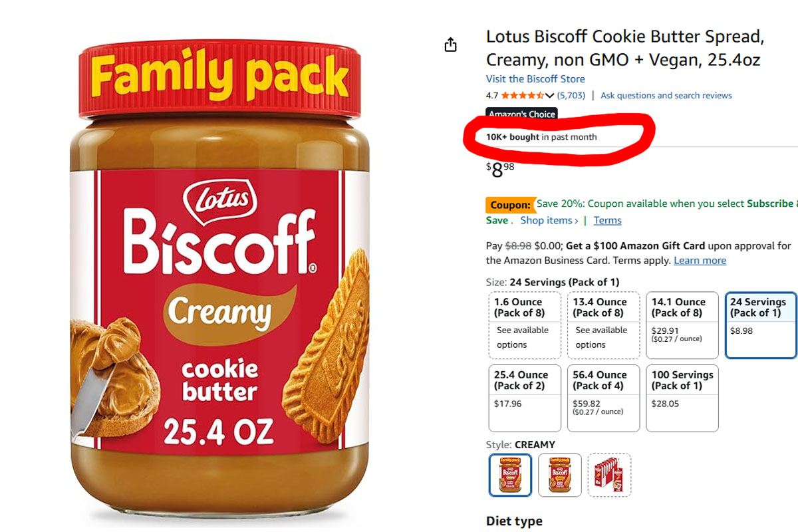Select the middle Biscoff style thumbnail

[559, 475]
